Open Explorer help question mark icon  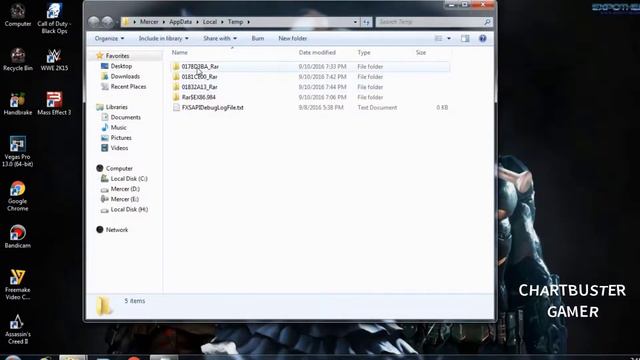point(482,38)
